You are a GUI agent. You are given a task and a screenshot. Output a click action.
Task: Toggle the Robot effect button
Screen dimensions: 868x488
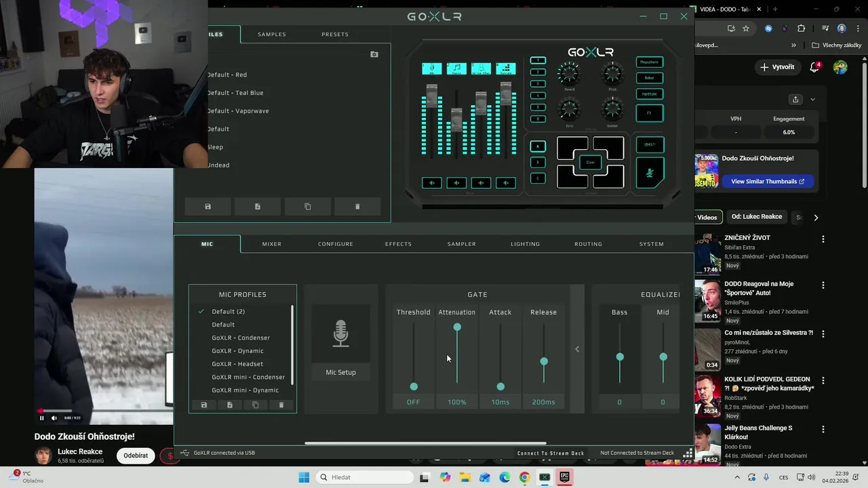[x=649, y=78]
